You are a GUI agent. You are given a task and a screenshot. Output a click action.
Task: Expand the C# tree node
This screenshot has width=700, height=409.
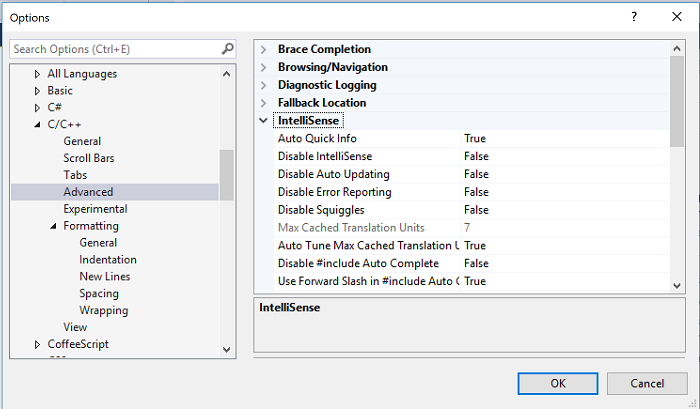[38, 108]
